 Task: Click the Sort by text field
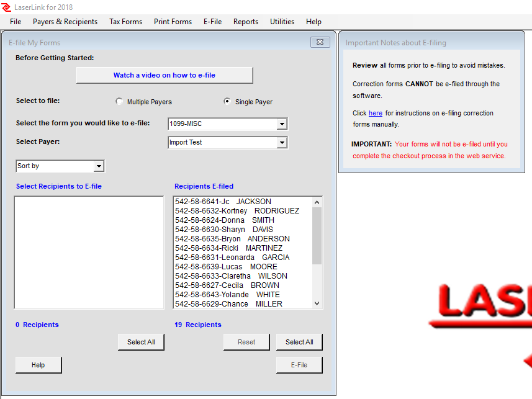[55, 166]
